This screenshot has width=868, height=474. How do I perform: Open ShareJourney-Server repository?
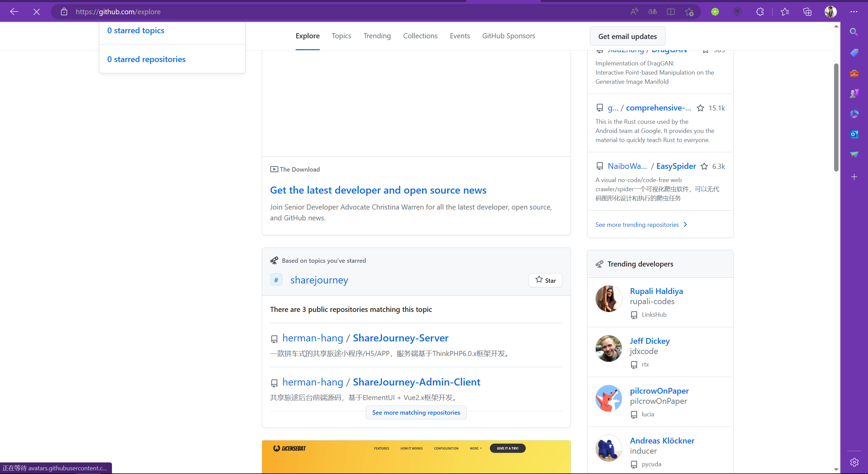tap(400, 338)
